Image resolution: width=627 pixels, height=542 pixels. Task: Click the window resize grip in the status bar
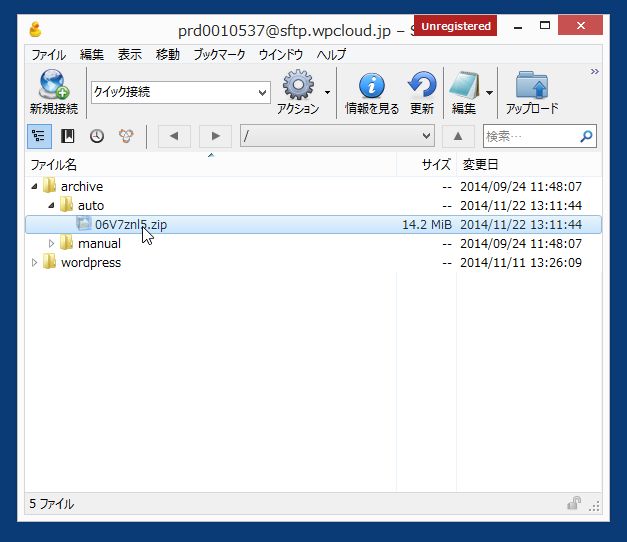point(594,506)
